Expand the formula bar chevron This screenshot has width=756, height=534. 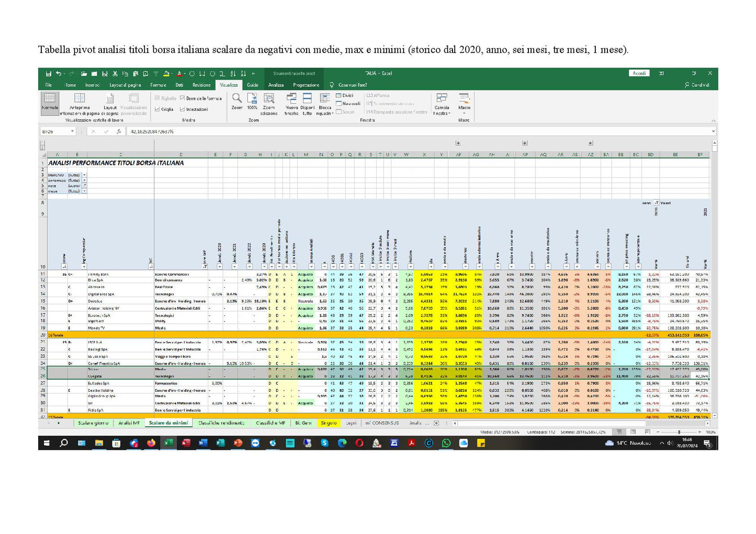click(x=713, y=131)
